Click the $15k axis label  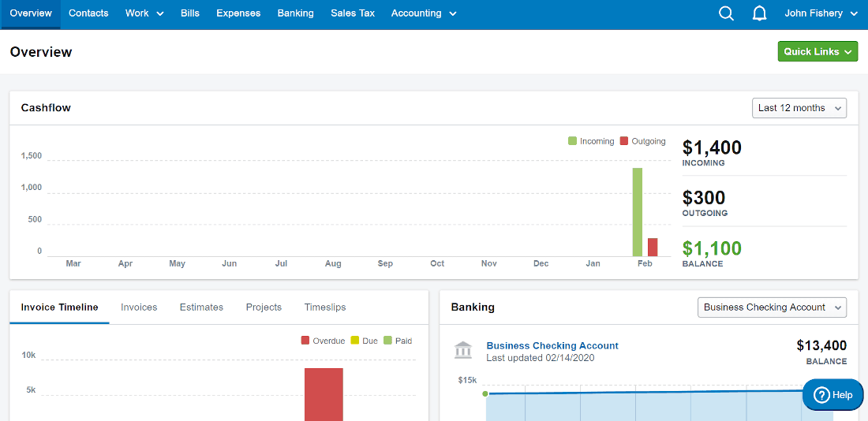pos(467,380)
